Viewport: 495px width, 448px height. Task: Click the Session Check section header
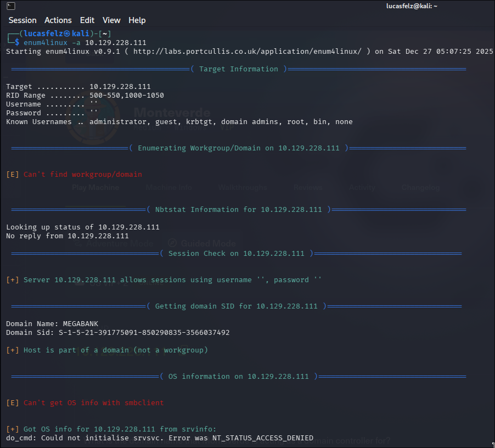[x=237, y=254]
